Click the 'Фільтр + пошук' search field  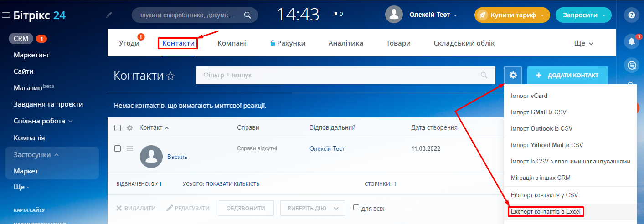coord(337,75)
